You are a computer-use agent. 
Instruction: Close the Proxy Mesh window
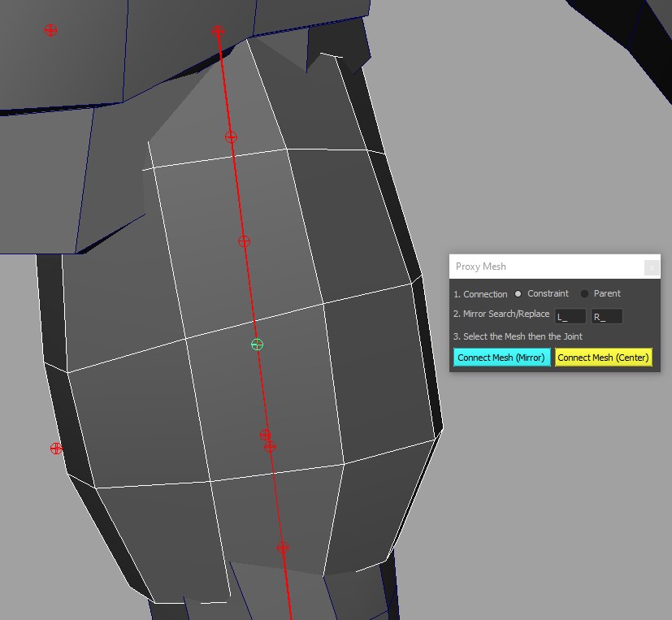652,267
